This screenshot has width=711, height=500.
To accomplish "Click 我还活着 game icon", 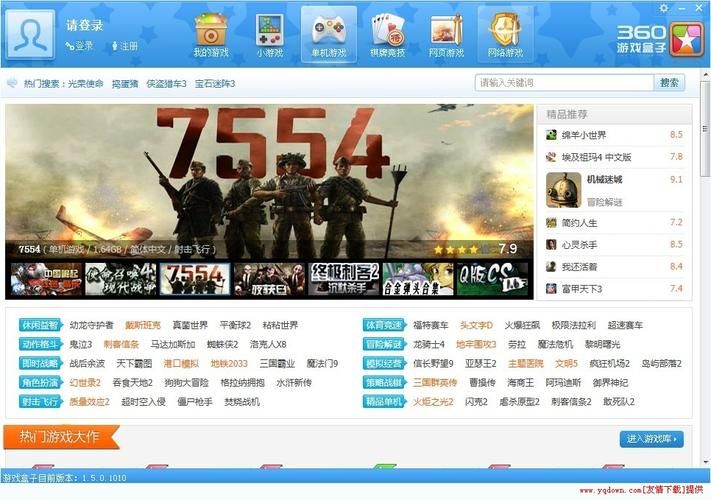I will pyautogui.click(x=551, y=267).
